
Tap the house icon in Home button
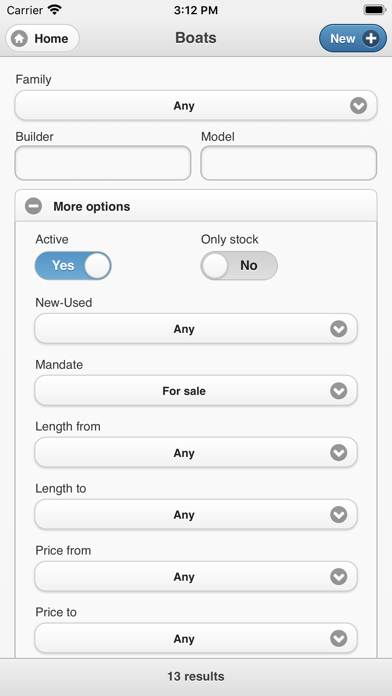click(20, 39)
